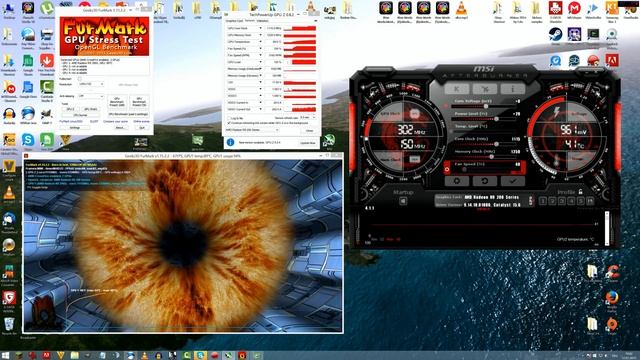Open Recycle Bin desktop icon

coord(9,324)
